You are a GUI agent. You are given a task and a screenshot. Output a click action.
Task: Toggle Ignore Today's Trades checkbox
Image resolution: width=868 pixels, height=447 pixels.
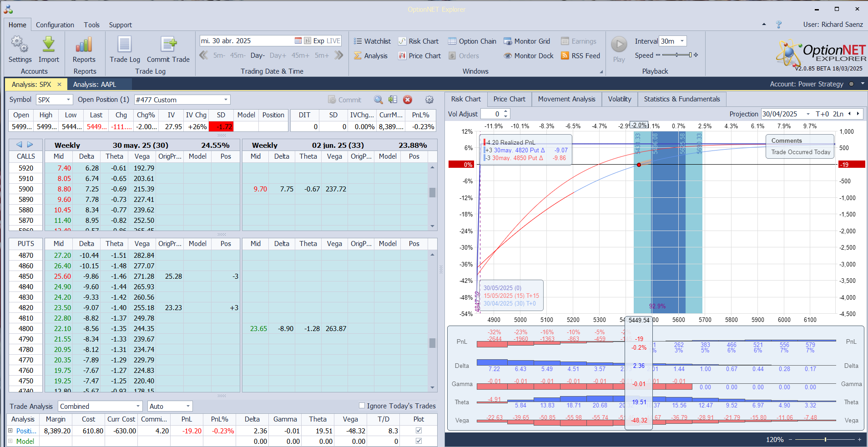pyautogui.click(x=362, y=406)
